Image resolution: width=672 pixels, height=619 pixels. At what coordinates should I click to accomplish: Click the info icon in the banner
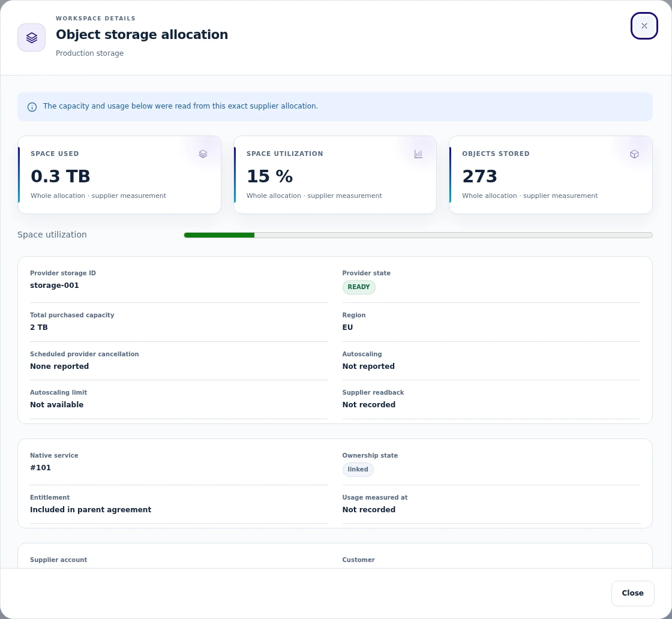32,107
